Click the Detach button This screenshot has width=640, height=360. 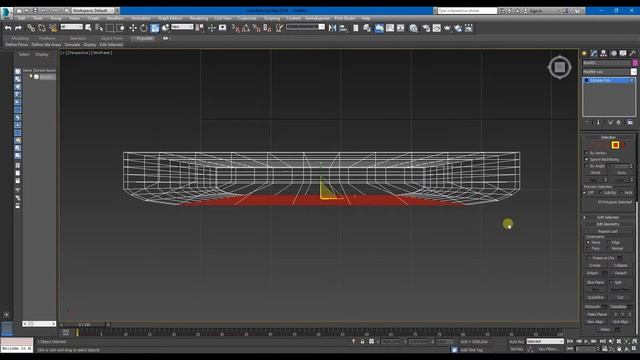click(x=620, y=273)
